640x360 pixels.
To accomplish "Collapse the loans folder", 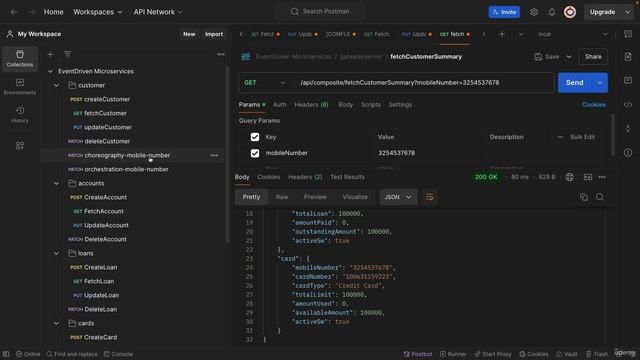I will click(x=57, y=253).
